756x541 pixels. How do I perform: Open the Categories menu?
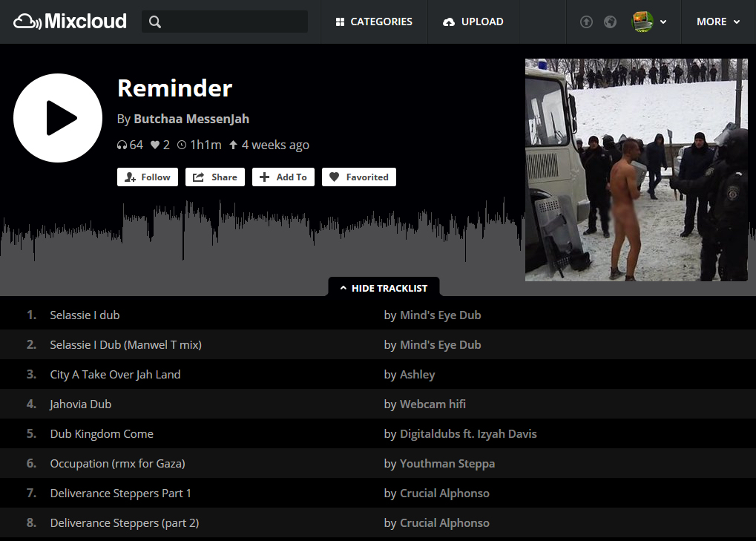pyautogui.click(x=374, y=22)
